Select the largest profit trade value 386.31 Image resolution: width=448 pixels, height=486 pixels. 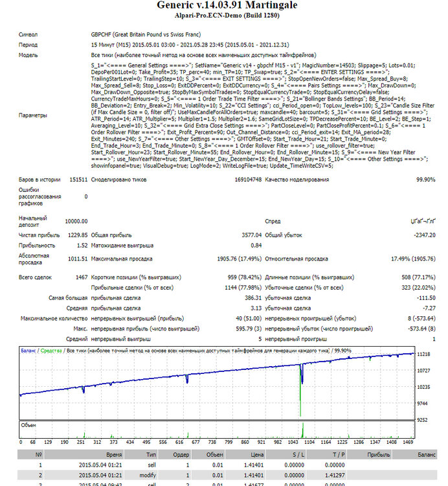coord(253,298)
